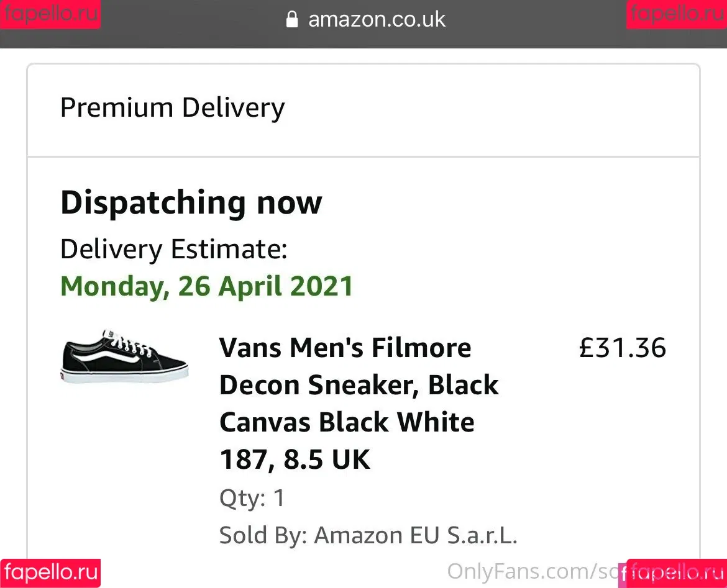This screenshot has width=727, height=588.
Task: Click the grey browser header bar
Action: click(x=363, y=24)
